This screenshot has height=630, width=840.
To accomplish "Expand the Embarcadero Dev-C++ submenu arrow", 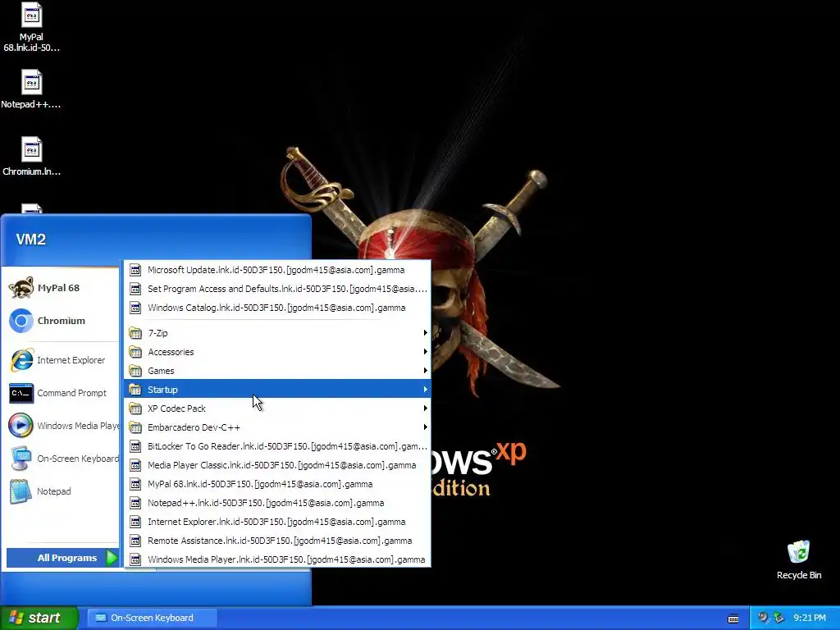I will [x=426, y=427].
